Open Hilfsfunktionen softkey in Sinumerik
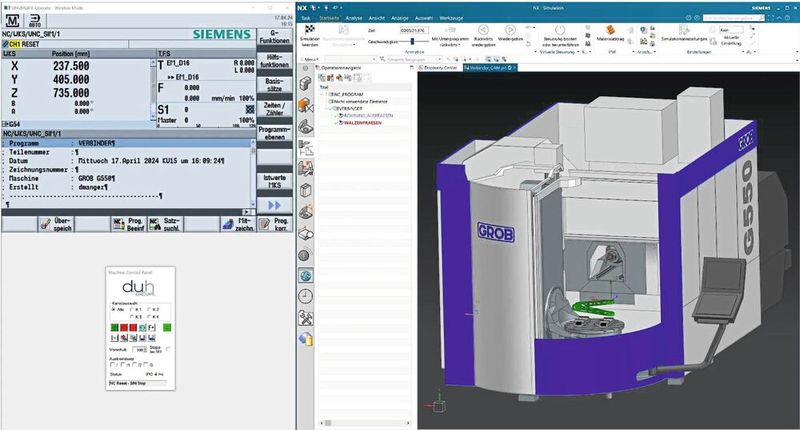This screenshot has width=800, height=430. point(274,61)
